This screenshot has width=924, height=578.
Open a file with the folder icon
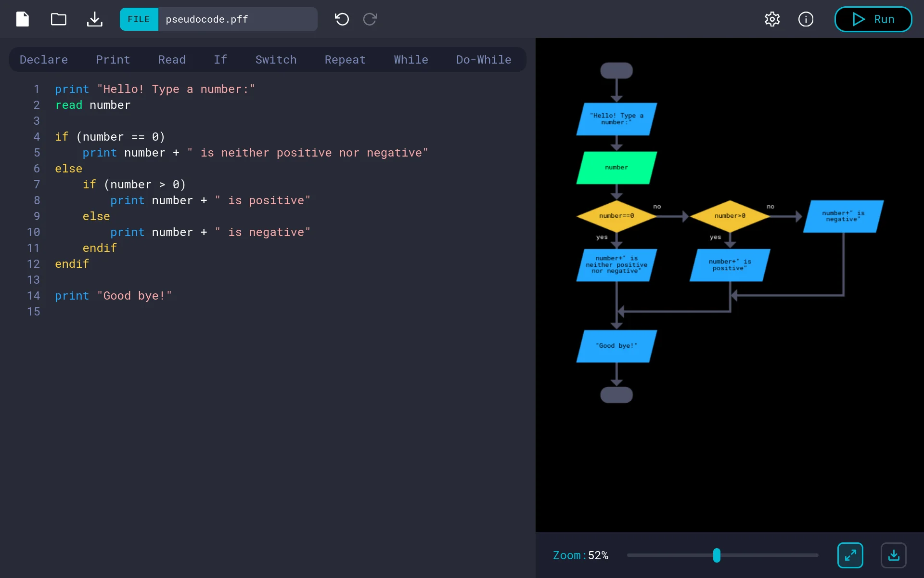pos(59,19)
